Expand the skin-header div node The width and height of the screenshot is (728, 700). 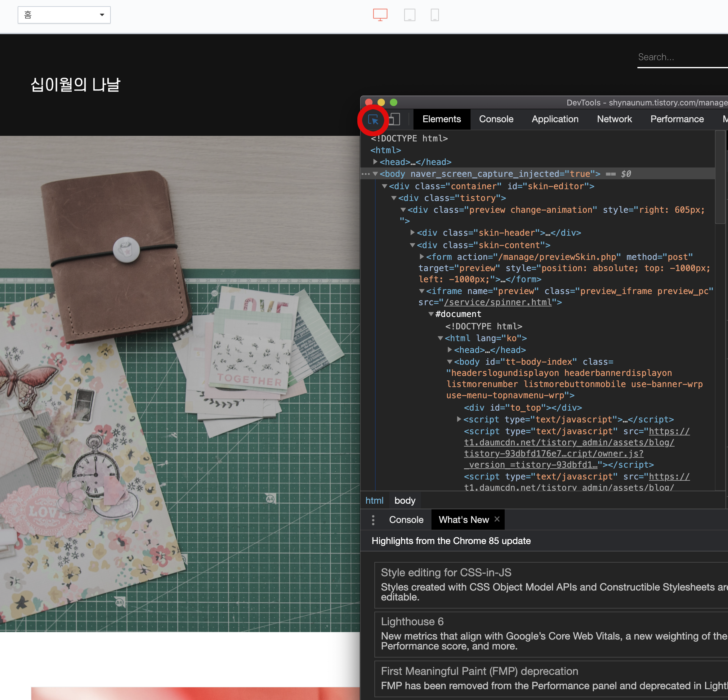pos(412,233)
